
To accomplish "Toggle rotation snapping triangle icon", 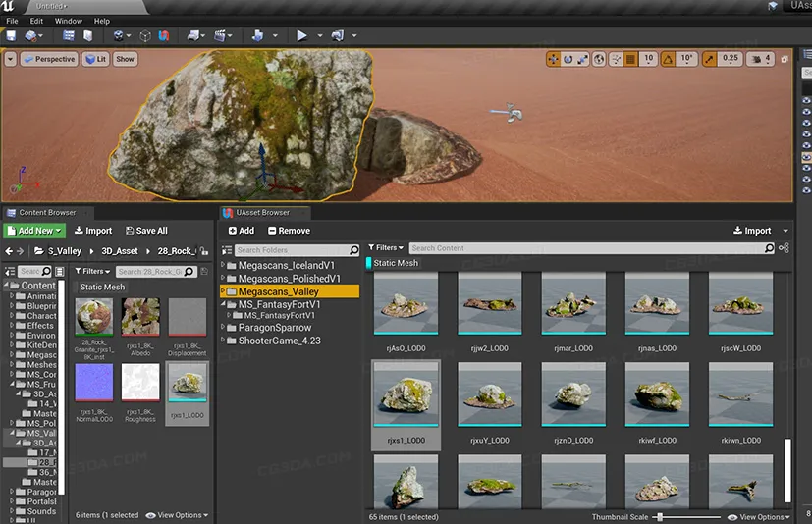I will (x=668, y=59).
